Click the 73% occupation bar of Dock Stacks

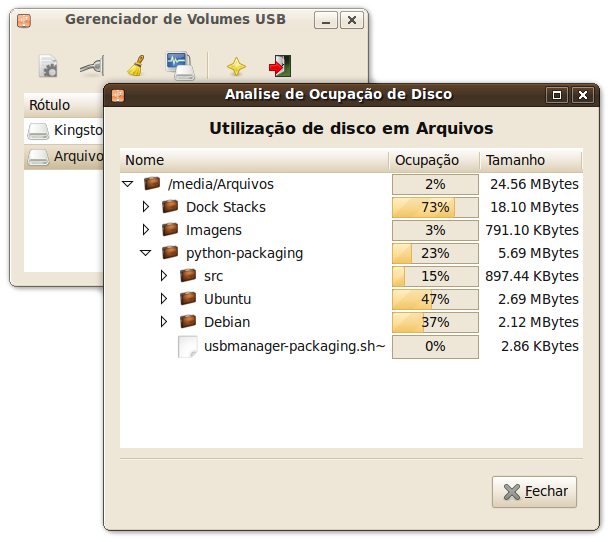pos(435,207)
